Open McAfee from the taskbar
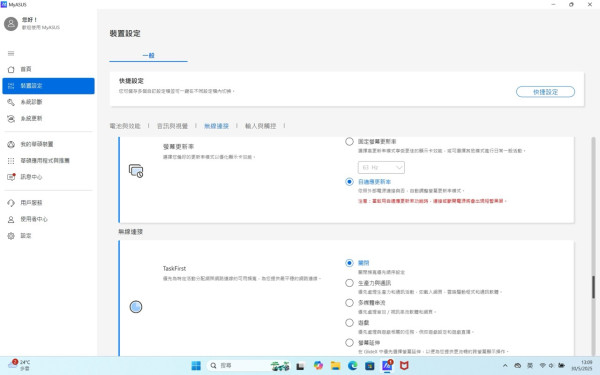This screenshot has width=600, height=375. click(x=404, y=366)
